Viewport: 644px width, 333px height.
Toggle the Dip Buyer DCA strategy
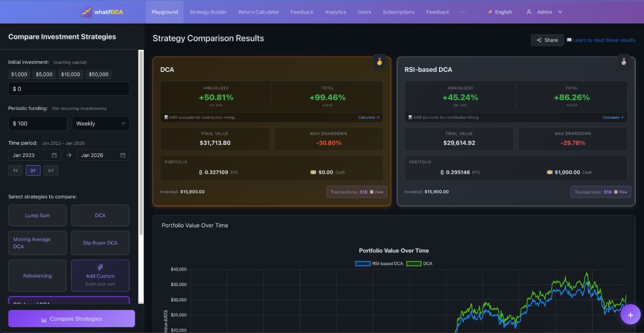point(100,243)
